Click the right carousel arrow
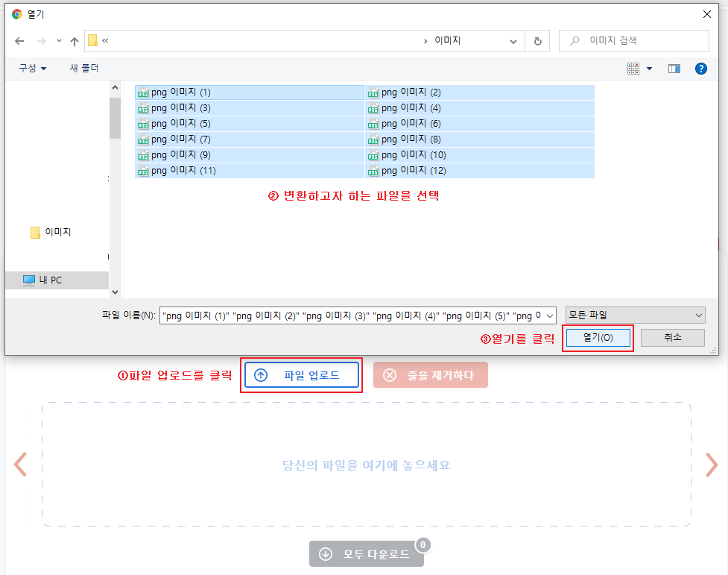728x575 pixels. coord(712,465)
